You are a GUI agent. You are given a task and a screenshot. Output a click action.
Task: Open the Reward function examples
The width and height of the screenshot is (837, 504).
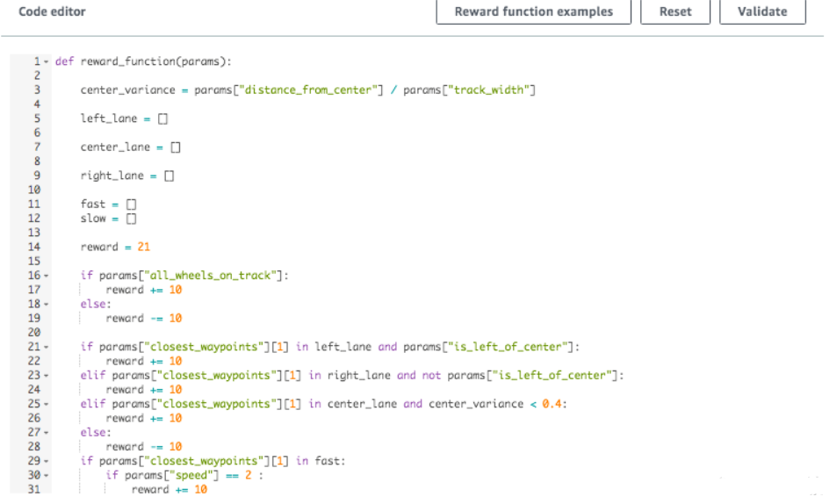(533, 11)
